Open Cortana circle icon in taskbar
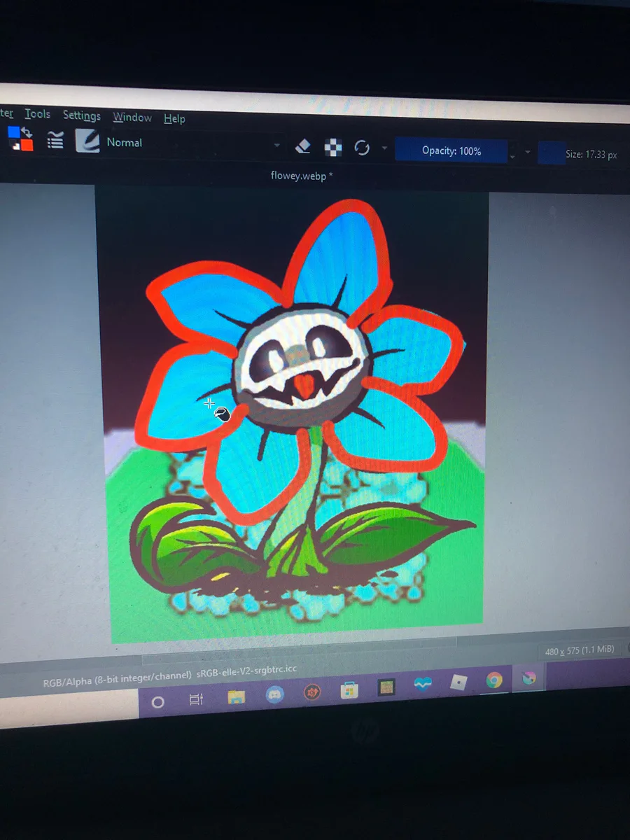Screen dimensions: 630x840 tap(157, 701)
